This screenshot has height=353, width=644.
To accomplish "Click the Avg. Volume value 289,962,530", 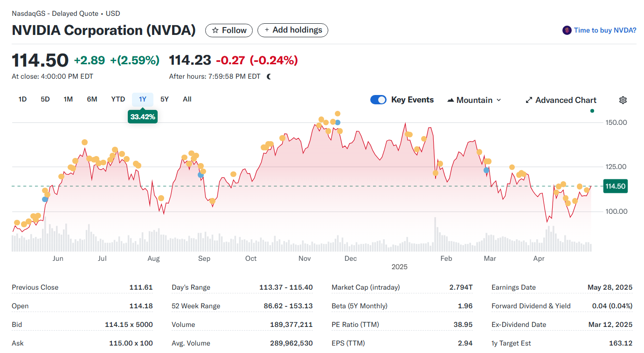I will 291,343.
